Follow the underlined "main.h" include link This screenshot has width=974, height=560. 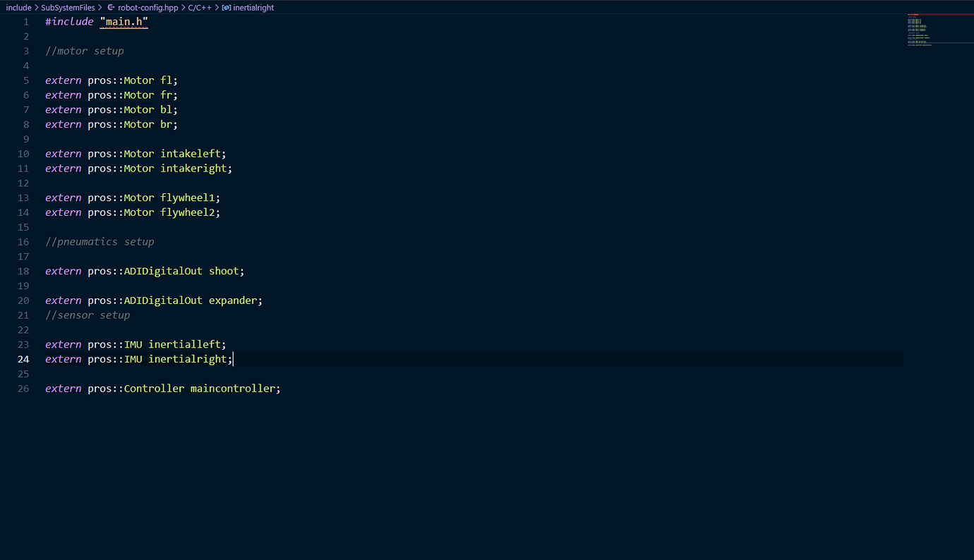coord(124,22)
